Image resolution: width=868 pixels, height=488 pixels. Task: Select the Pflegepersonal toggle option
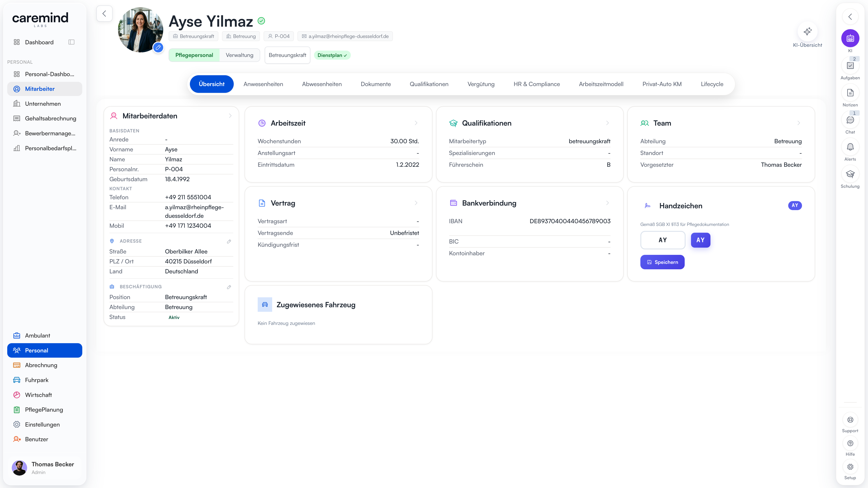point(194,55)
